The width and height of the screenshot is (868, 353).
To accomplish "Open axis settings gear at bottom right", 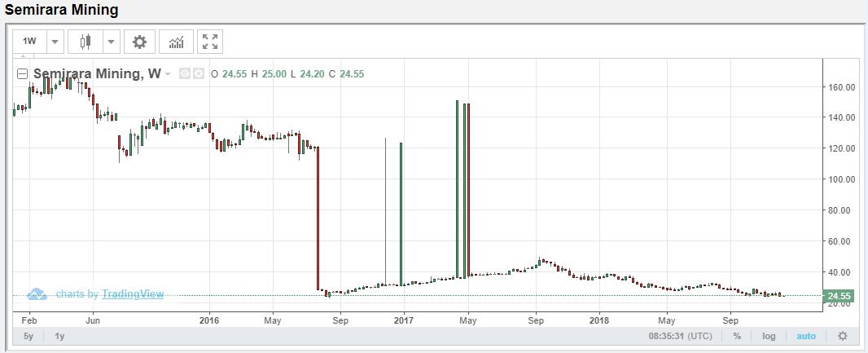I will pyautogui.click(x=842, y=336).
